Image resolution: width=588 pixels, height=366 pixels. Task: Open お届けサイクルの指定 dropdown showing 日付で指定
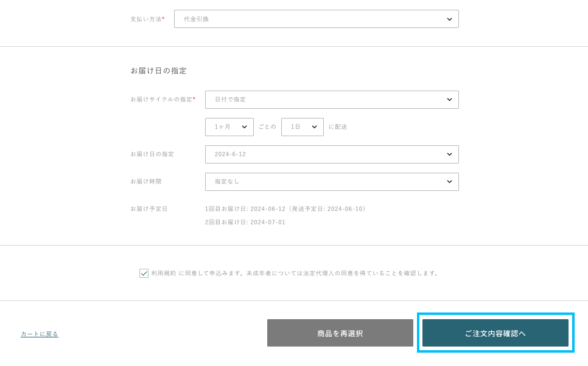pyautogui.click(x=332, y=100)
